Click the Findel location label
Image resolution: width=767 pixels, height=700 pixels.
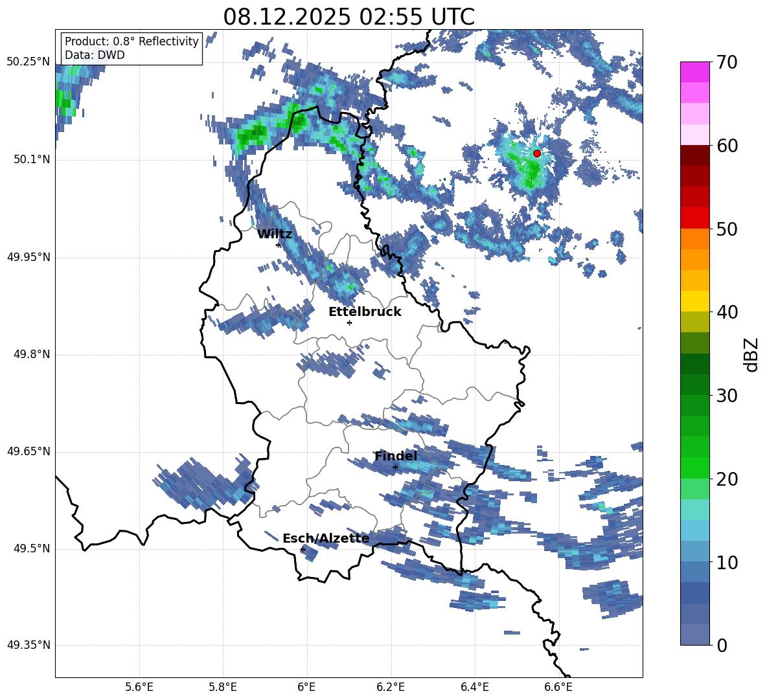point(396,456)
